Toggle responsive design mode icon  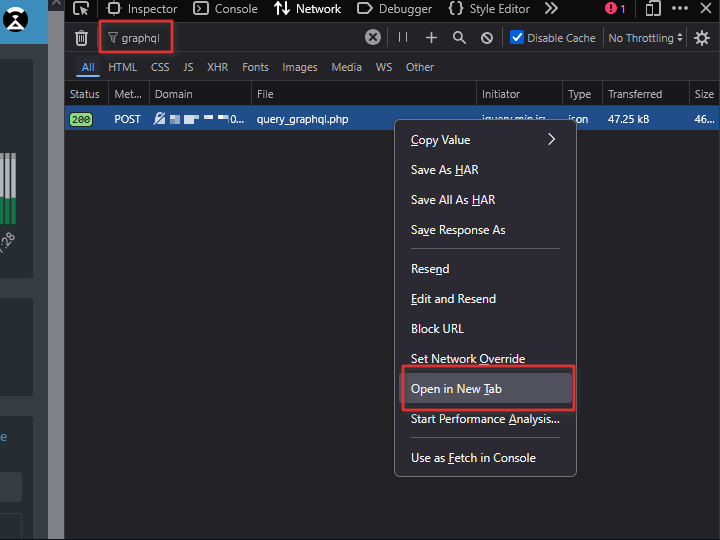pyautogui.click(x=652, y=9)
